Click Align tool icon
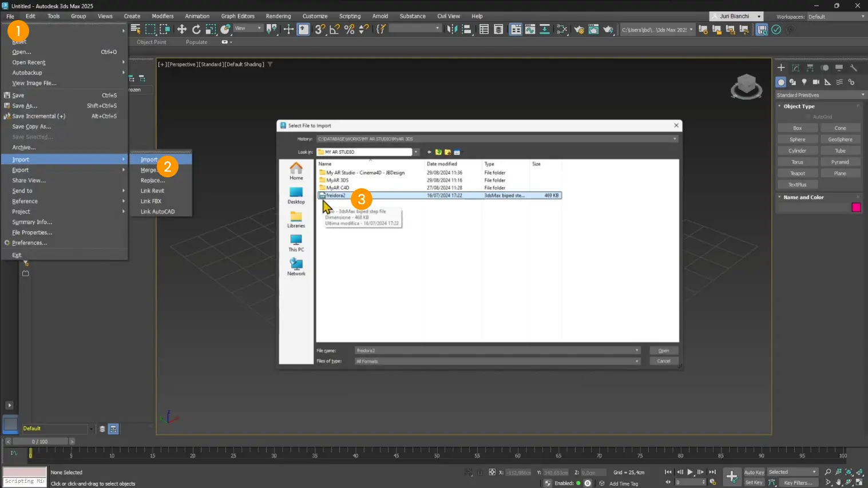The image size is (868, 488). [x=466, y=29]
